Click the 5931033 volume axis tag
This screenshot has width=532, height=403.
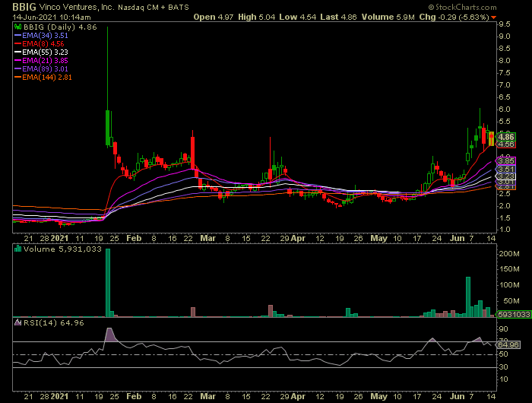pos(514,314)
